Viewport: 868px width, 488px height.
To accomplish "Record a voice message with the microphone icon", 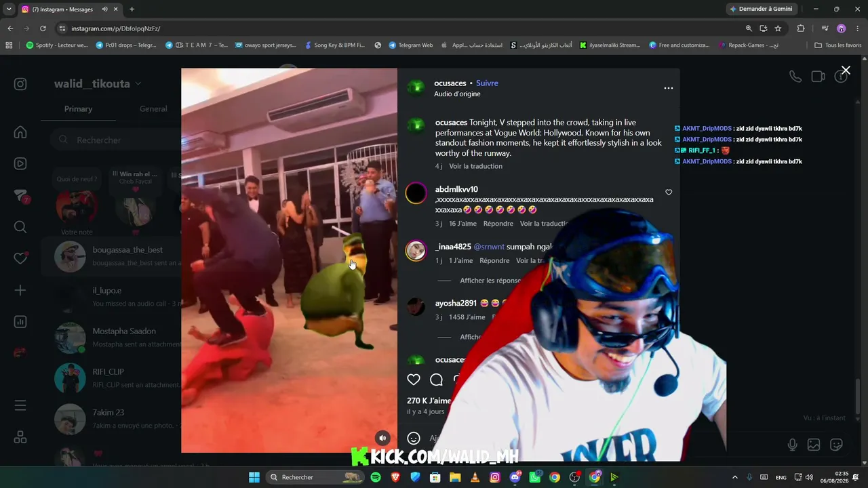I will click(792, 445).
